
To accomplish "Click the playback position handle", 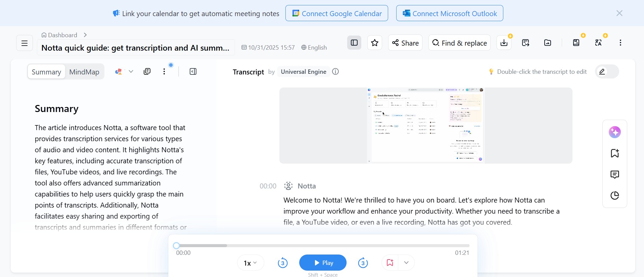I will [177, 246].
